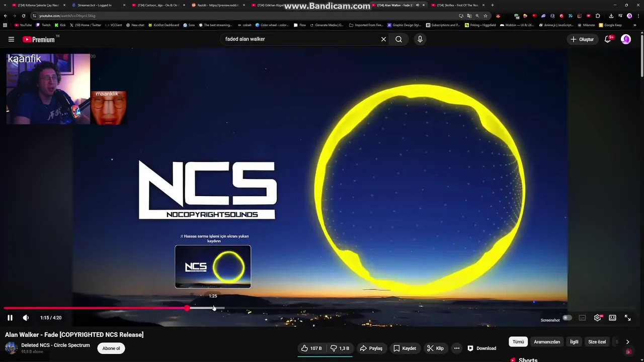The image size is (644, 362).
Task: Open the YouTube account avatar menu
Action: [x=626, y=39]
